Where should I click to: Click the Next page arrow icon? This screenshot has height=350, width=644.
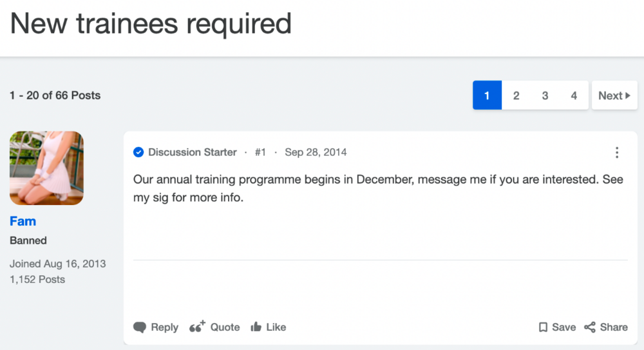(627, 95)
